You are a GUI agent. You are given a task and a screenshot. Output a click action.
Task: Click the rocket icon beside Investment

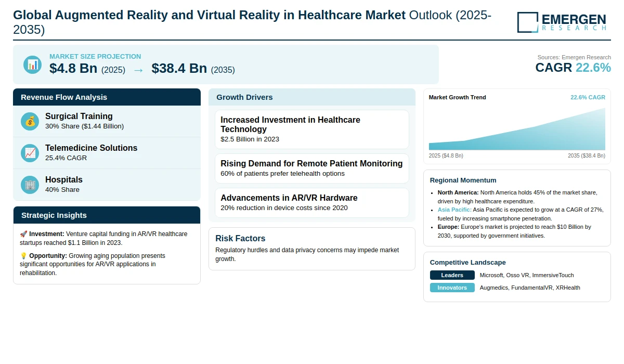[23, 235]
